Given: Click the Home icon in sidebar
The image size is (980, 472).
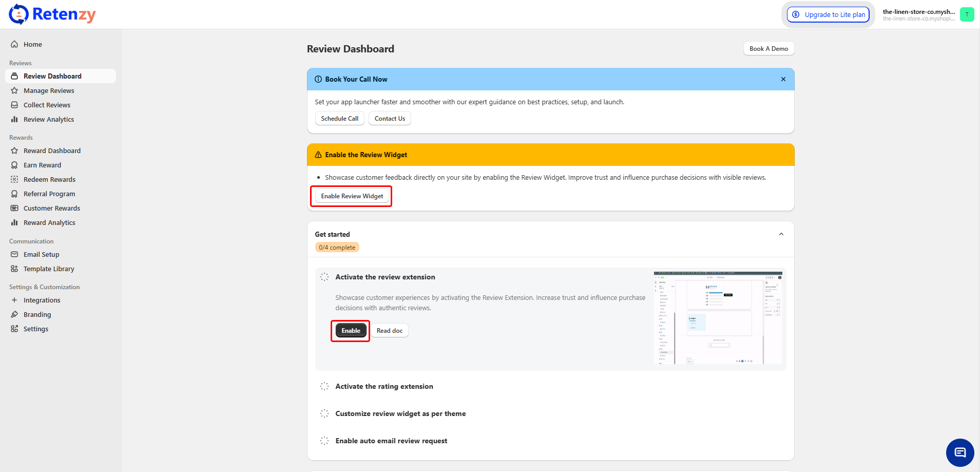Looking at the screenshot, I should click(14, 44).
